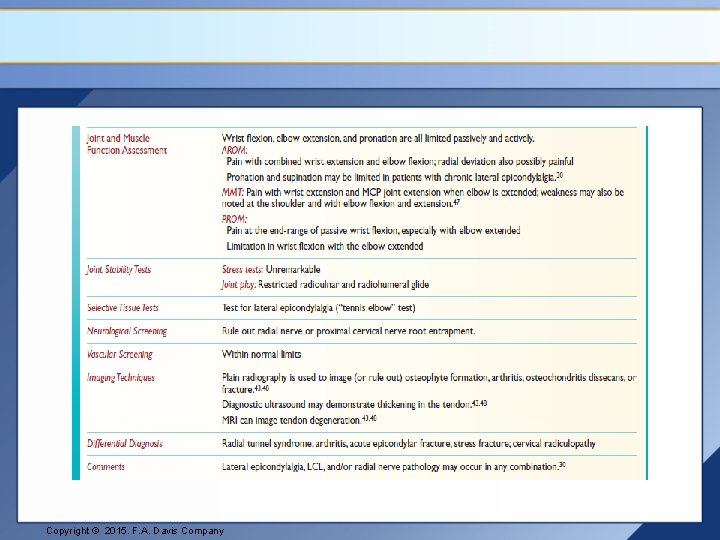Click 'Rule out radial nerve' sentence
Image resolution: width=720 pixels, height=540 pixels.
coord(349,331)
